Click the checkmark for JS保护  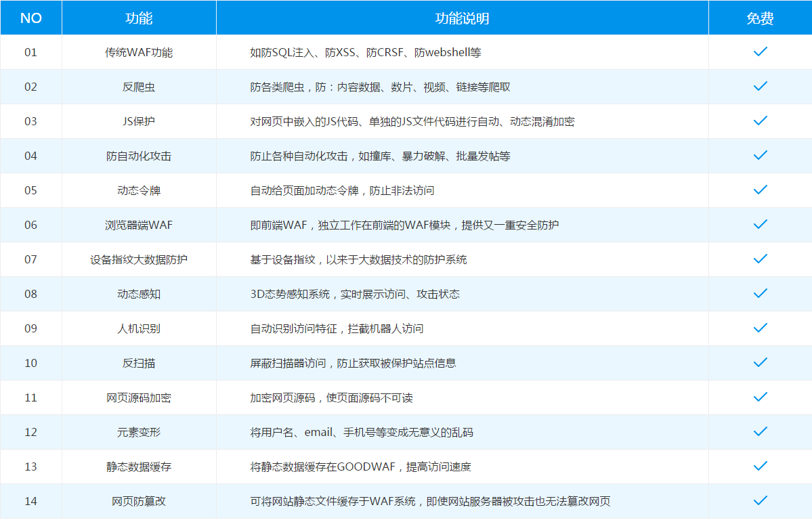click(x=760, y=121)
